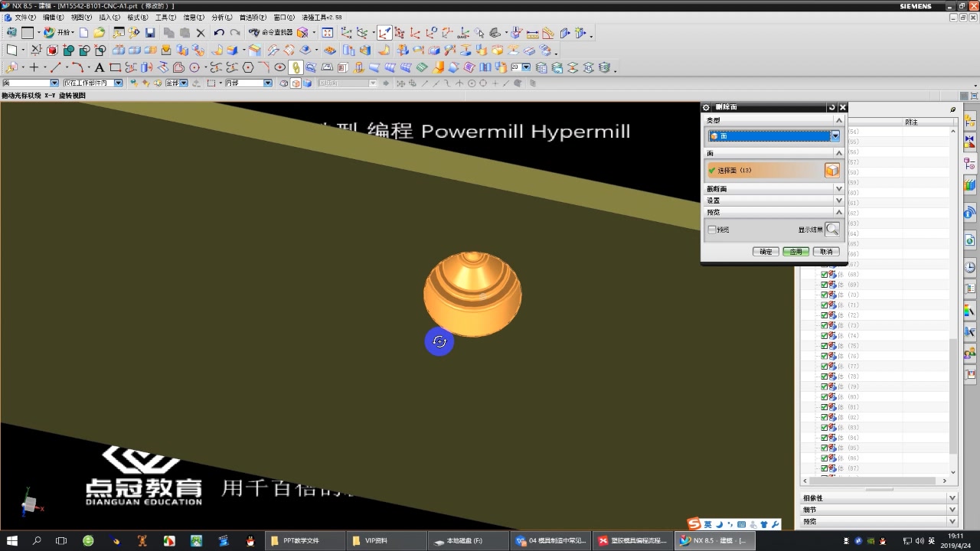Uncheck the body (86) checkbox
The width and height of the screenshot is (980, 551).
(825, 458)
